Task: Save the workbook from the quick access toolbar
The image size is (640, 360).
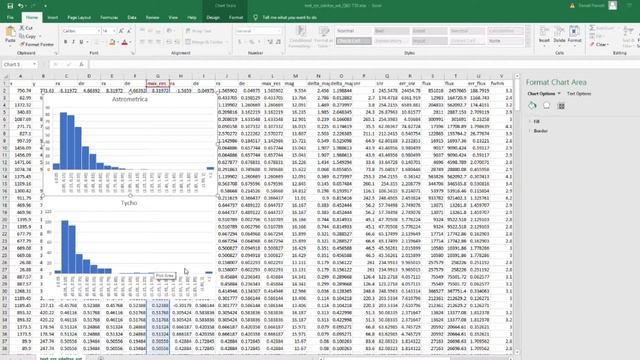Action: point(10,6)
